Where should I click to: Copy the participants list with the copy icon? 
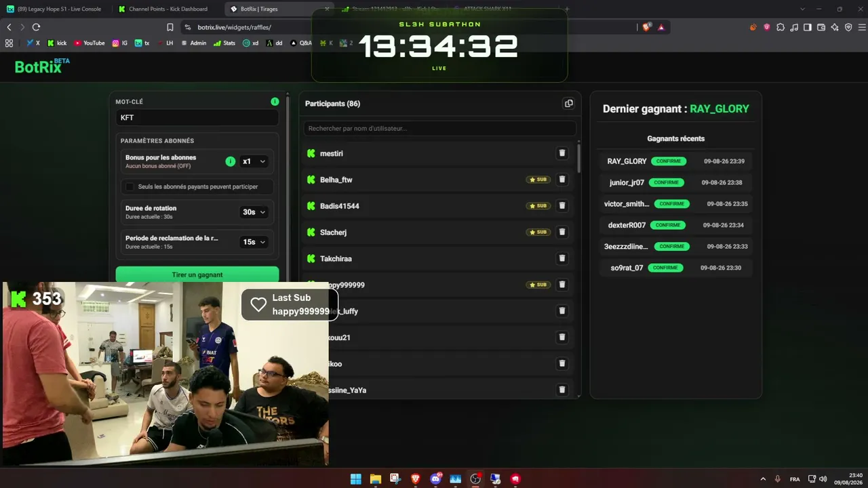tap(568, 104)
